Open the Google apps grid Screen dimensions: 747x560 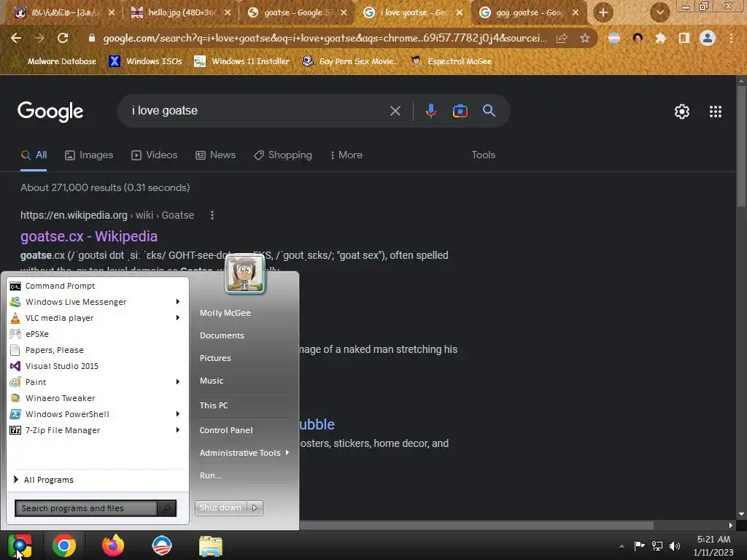[715, 112]
